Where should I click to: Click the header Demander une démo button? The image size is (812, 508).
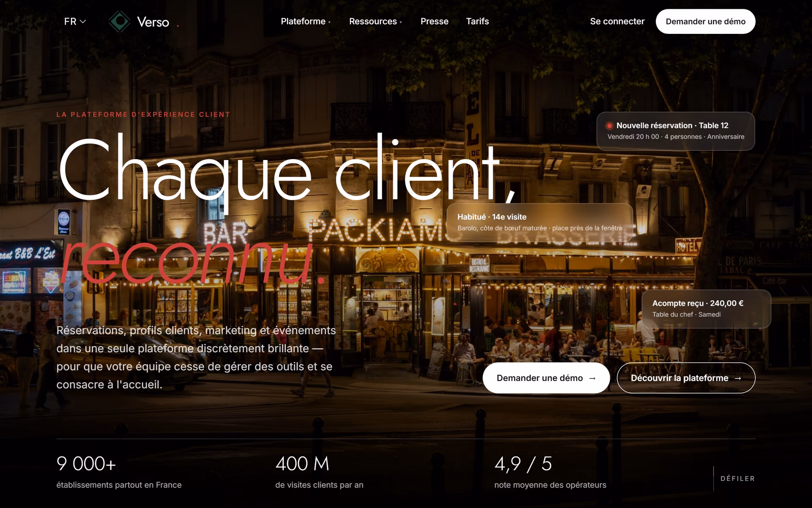705,21
